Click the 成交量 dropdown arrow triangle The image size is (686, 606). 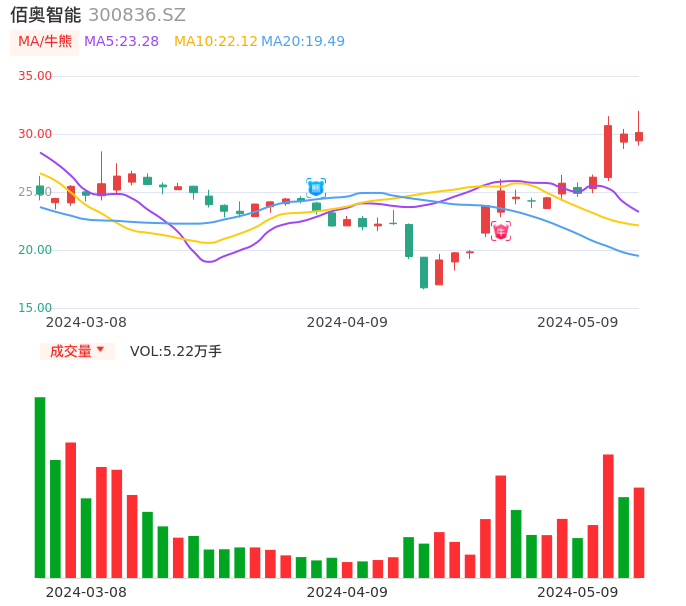click(x=100, y=350)
